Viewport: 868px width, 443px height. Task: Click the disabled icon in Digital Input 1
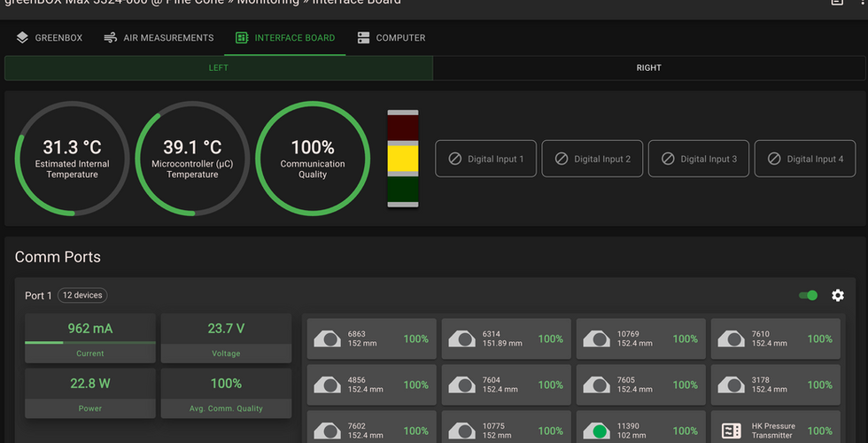(x=454, y=159)
